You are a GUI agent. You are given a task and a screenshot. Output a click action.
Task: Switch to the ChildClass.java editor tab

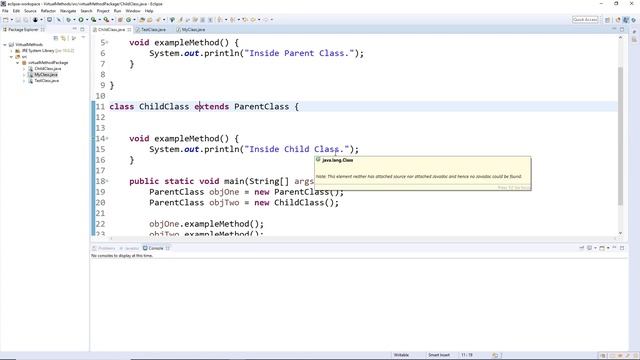(111, 30)
